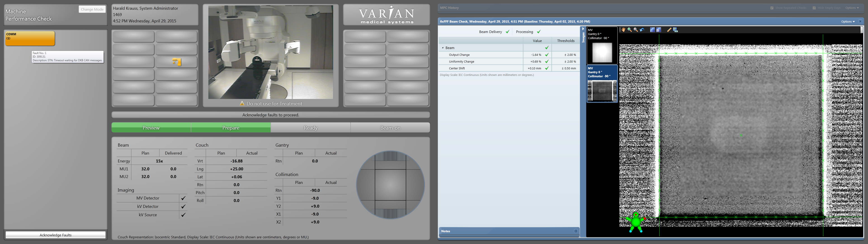Open Options dropdown in MPC History bar

(852, 8)
